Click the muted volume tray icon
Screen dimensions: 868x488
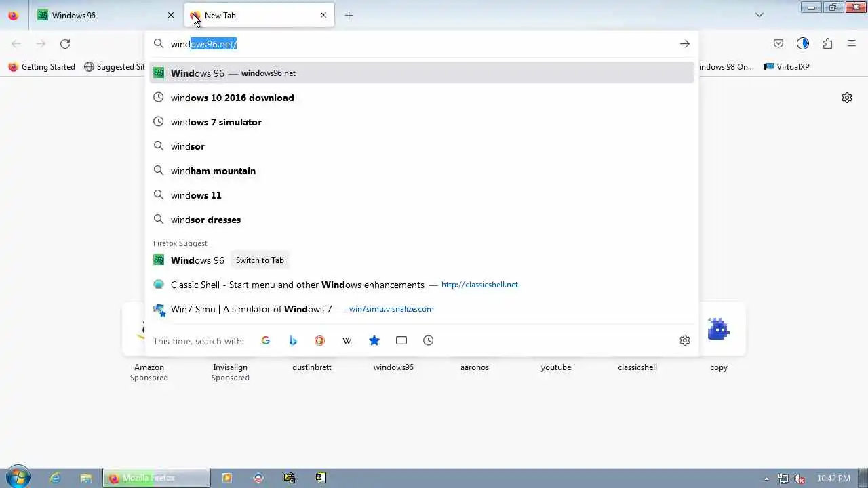pos(800,479)
